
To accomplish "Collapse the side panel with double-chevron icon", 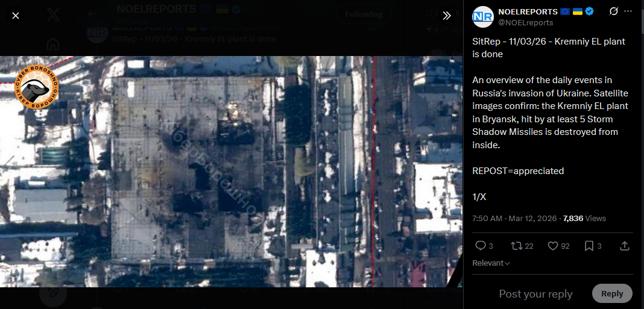I will pos(447,16).
